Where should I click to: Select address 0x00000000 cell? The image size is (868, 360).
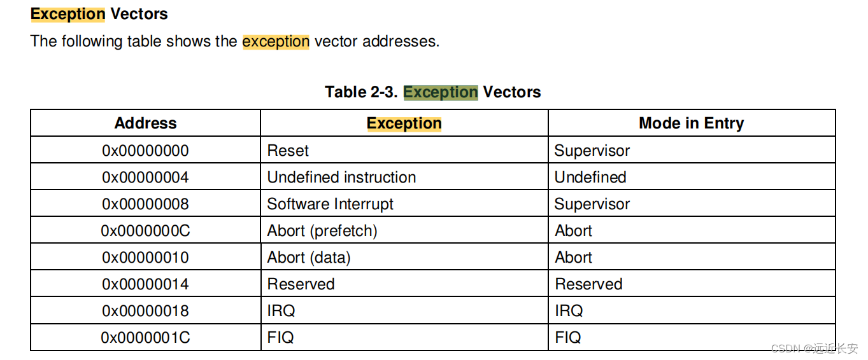[145, 151]
